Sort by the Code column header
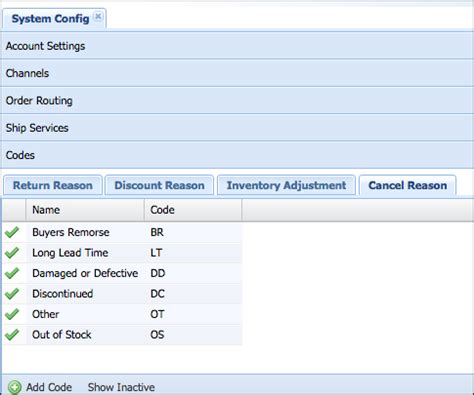Viewport: 474px width, 395px height. point(193,210)
